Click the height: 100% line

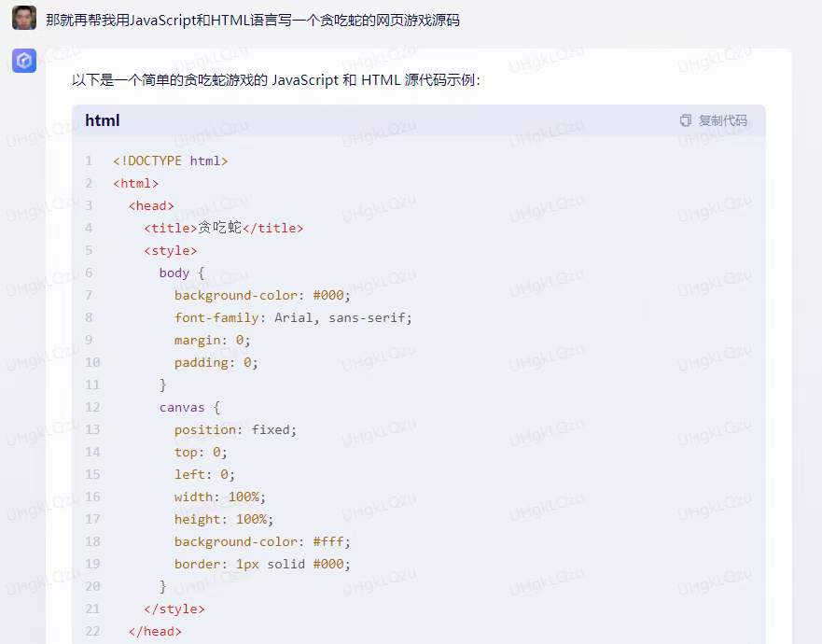click(x=224, y=520)
